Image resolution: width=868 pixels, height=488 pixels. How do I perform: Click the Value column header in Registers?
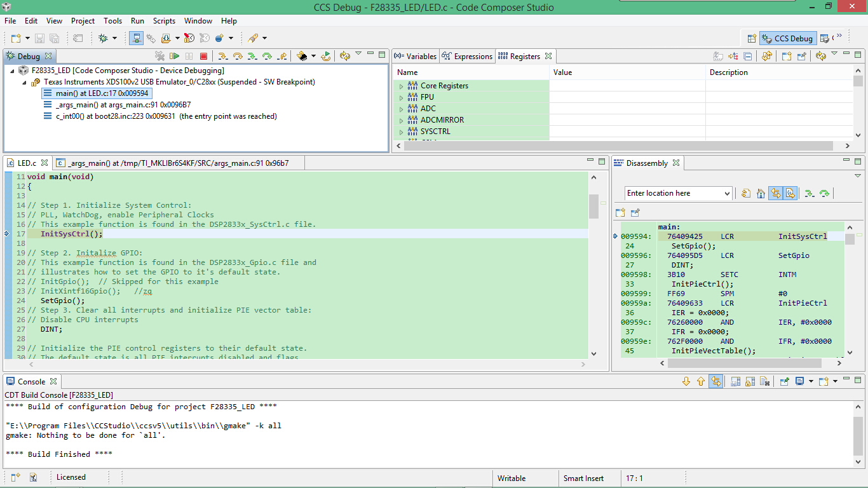(x=562, y=72)
